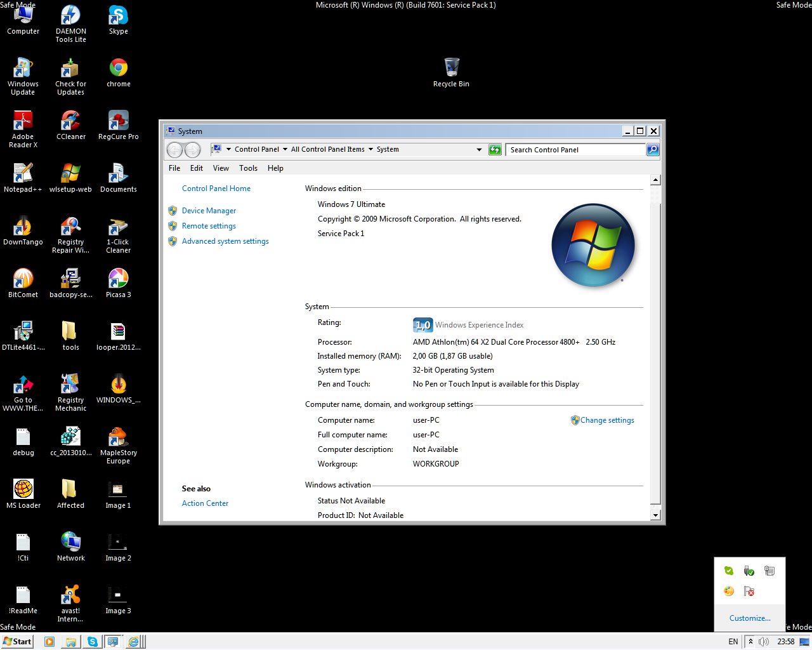Open the Windows Update desktop shortcut
Image resolution: width=812 pixels, height=650 pixels.
tap(23, 76)
